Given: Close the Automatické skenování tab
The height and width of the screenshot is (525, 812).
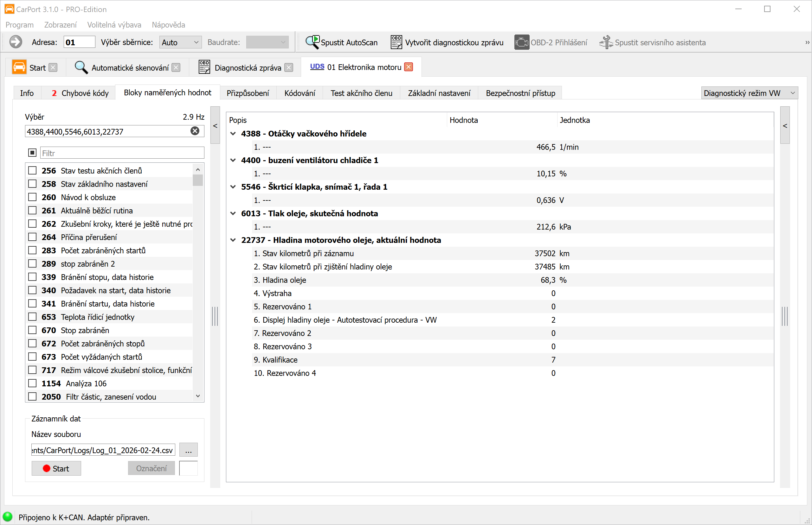Looking at the screenshot, I should click(176, 67).
